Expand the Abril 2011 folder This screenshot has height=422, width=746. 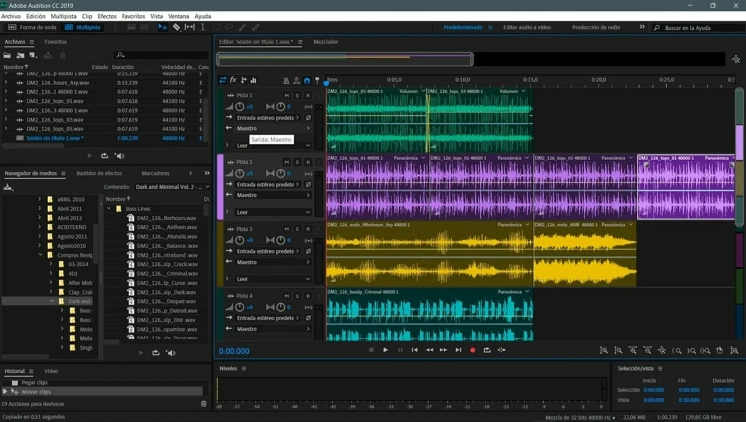(x=40, y=208)
